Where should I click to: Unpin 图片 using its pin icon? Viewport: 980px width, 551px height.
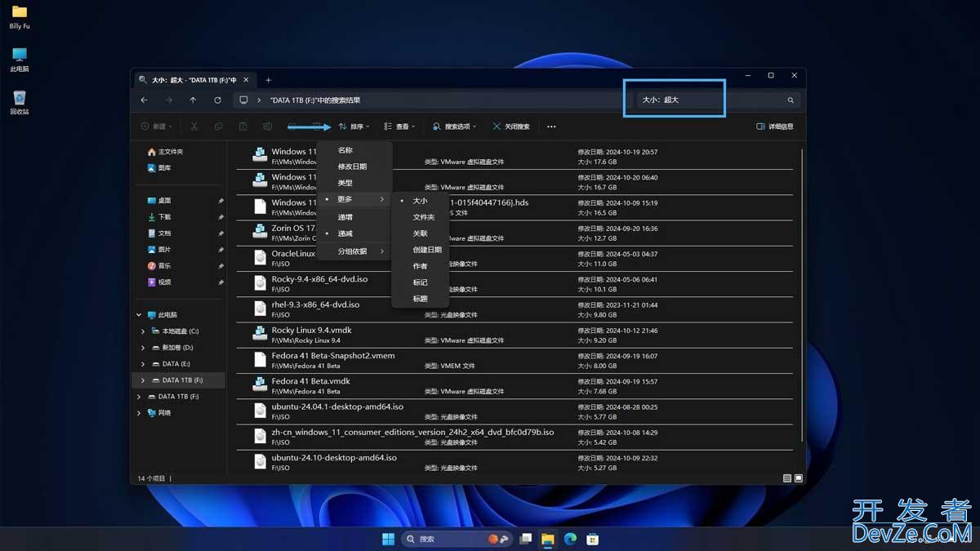pyautogui.click(x=220, y=250)
